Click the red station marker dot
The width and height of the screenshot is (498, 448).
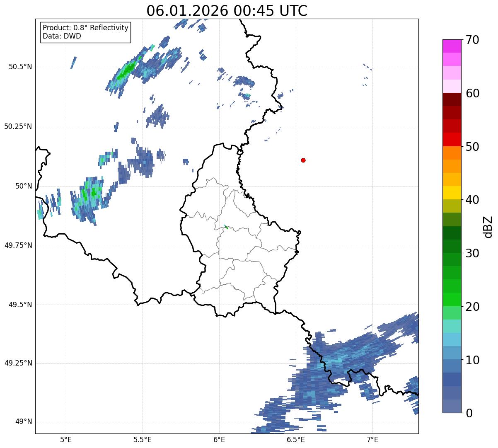pyautogui.click(x=303, y=160)
